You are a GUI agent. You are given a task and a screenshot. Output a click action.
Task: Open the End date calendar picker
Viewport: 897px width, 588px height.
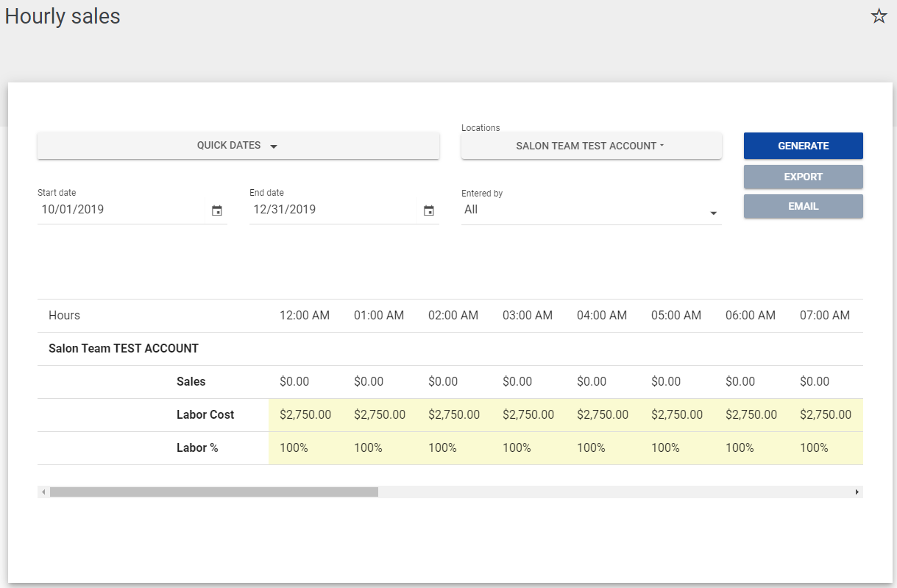coord(429,210)
